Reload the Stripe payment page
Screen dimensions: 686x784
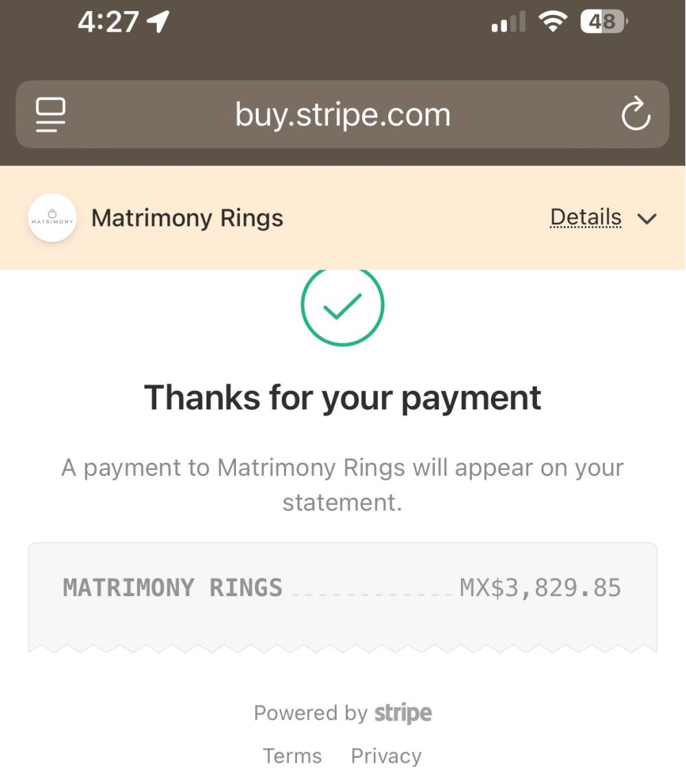[635, 115]
